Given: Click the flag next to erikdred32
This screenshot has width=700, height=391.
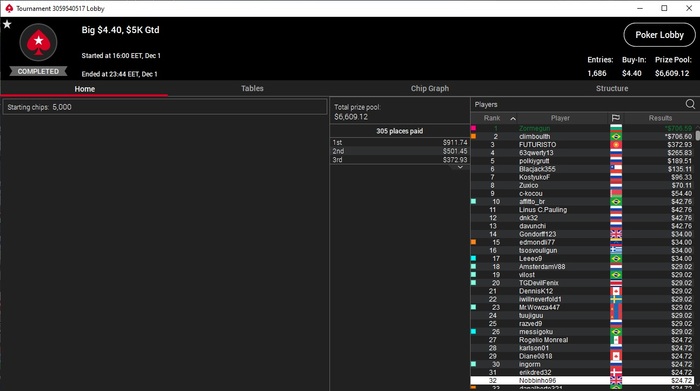Looking at the screenshot, I should (x=616, y=372).
